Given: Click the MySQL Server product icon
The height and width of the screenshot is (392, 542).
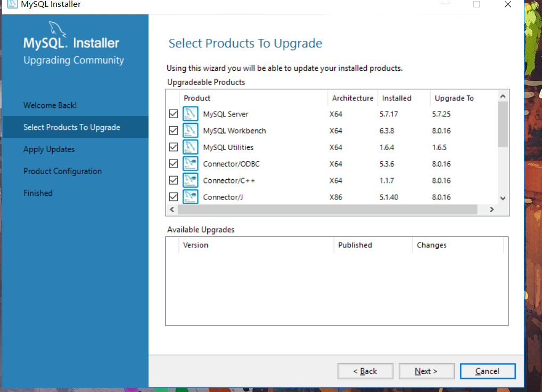Looking at the screenshot, I should [190, 114].
